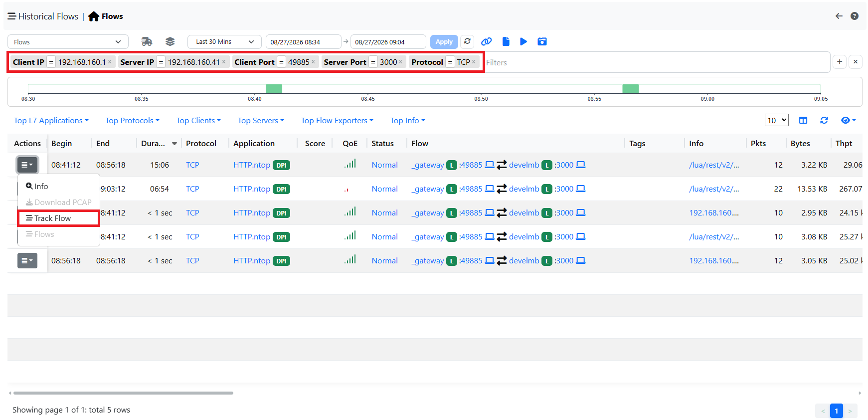Open develmb host in the 13.53 KB row
Viewport: 868px width, 420px height.
click(x=524, y=189)
